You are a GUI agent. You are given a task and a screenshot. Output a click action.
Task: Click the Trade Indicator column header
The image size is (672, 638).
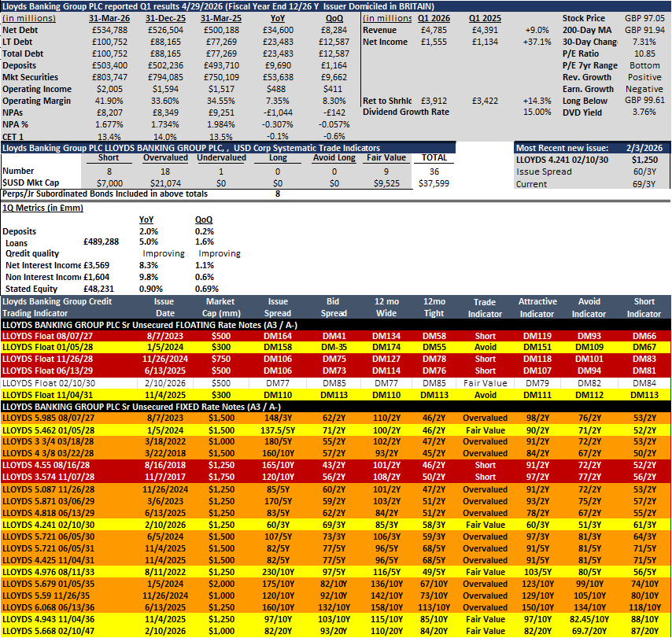(485, 308)
